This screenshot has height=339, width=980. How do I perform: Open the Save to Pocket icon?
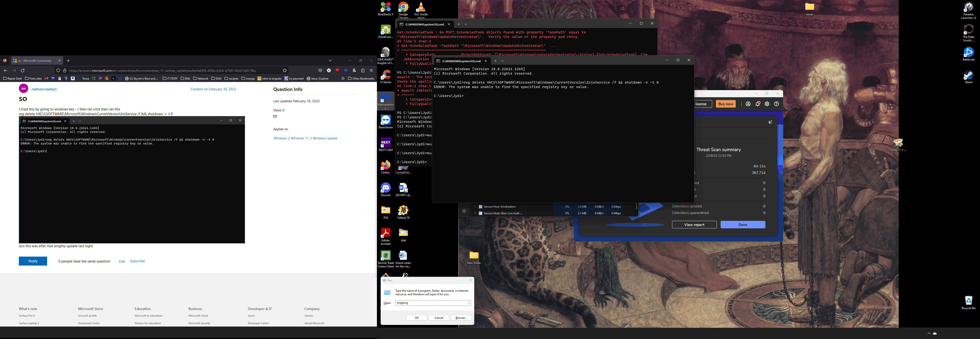320,71
